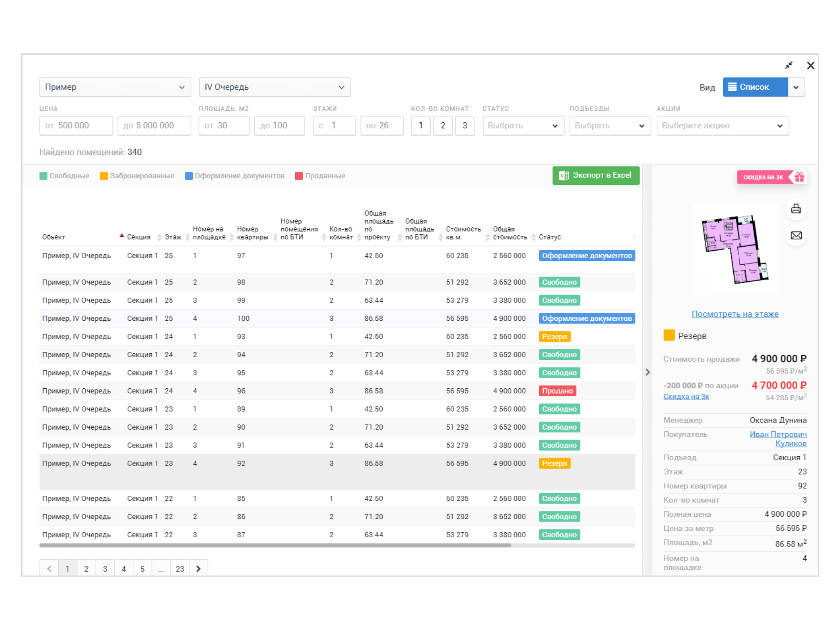Expand the Список view arrow dropdown
The image size is (840, 630).
click(x=796, y=87)
